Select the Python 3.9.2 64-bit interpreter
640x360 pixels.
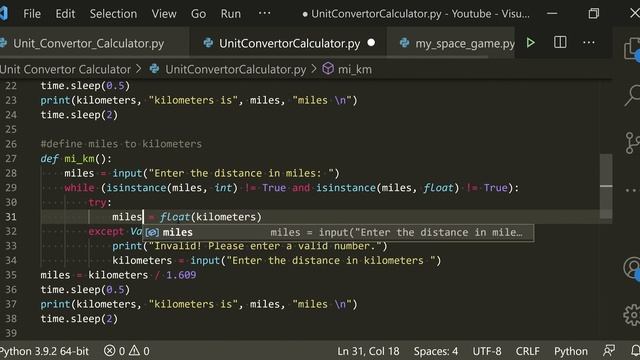pyautogui.click(x=44, y=351)
